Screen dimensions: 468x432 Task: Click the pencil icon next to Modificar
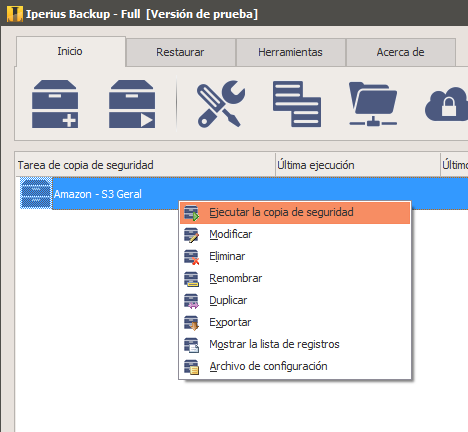192,235
